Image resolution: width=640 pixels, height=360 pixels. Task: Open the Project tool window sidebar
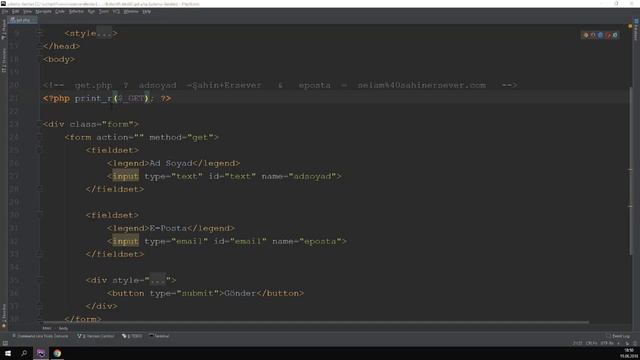pyautogui.click(x=4, y=31)
